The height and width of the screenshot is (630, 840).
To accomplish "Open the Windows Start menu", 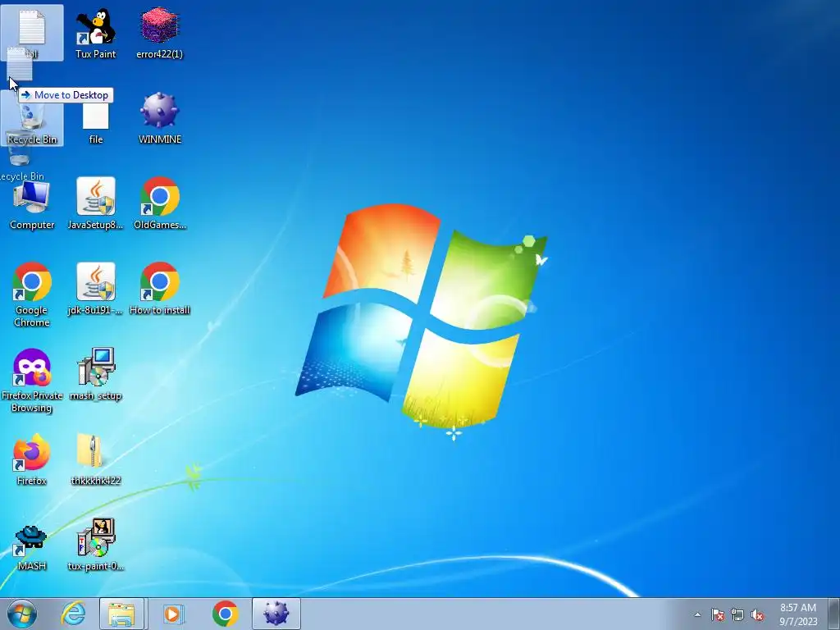I will coord(22,614).
